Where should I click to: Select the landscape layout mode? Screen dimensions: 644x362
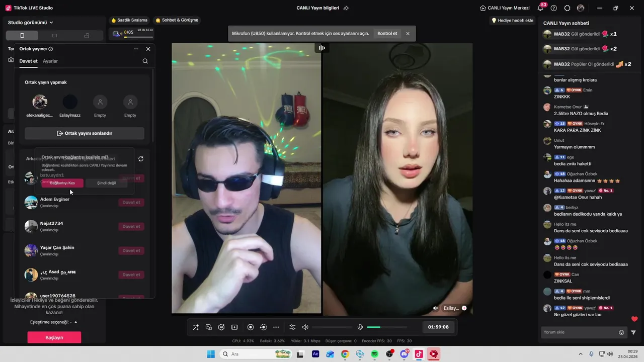pos(54,36)
